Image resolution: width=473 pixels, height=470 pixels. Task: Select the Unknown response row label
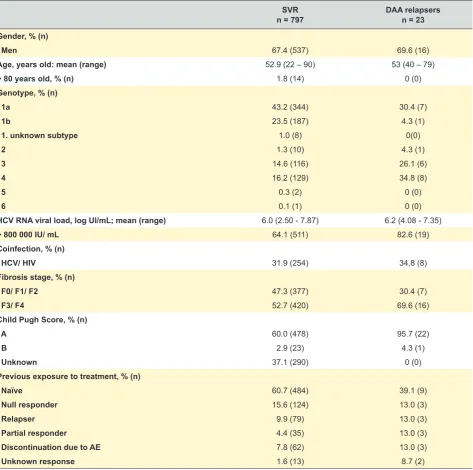coord(38,462)
